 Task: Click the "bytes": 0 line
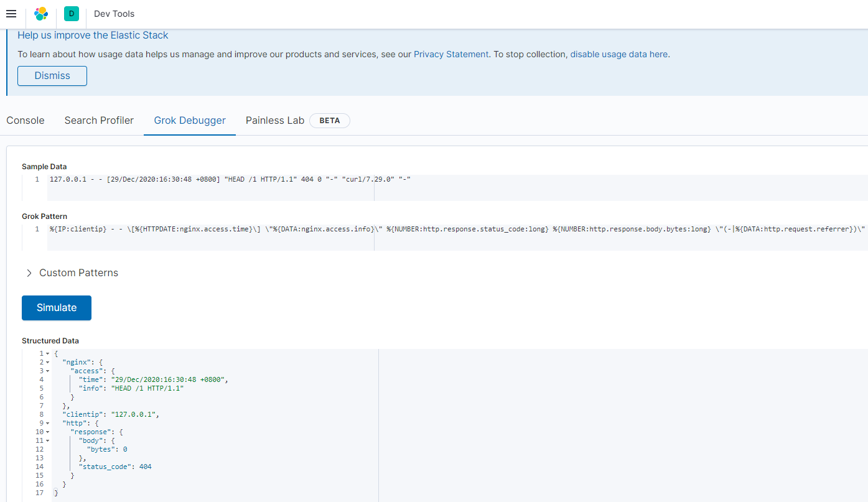pos(107,449)
